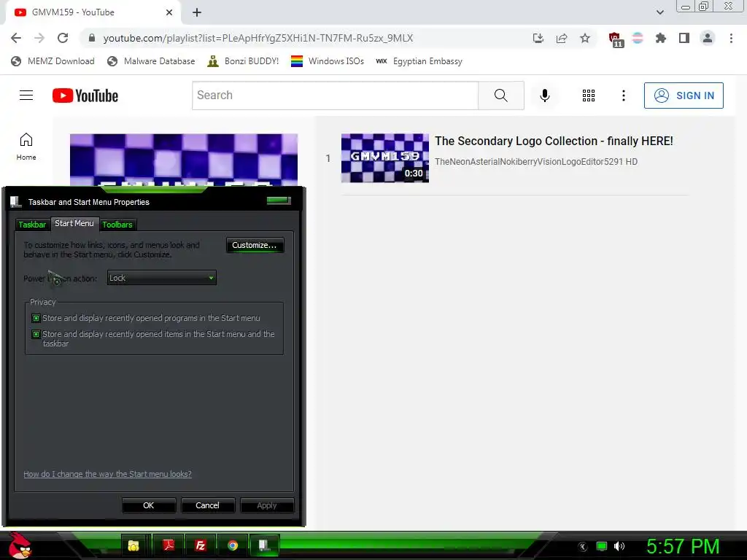Select Taskbar Properties taskbar item
This screenshot has width=747, height=560.
(x=264, y=545)
